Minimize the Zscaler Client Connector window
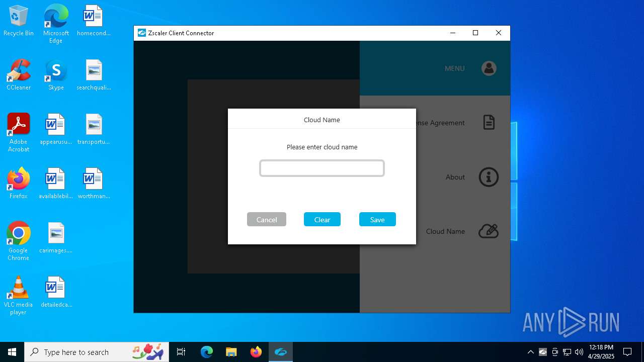The image size is (644, 362). [452, 33]
